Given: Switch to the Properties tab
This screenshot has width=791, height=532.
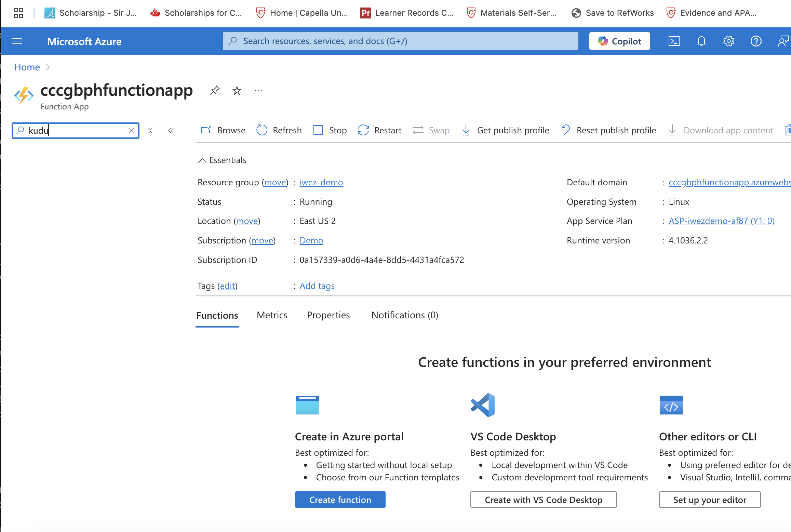Looking at the screenshot, I should point(329,315).
